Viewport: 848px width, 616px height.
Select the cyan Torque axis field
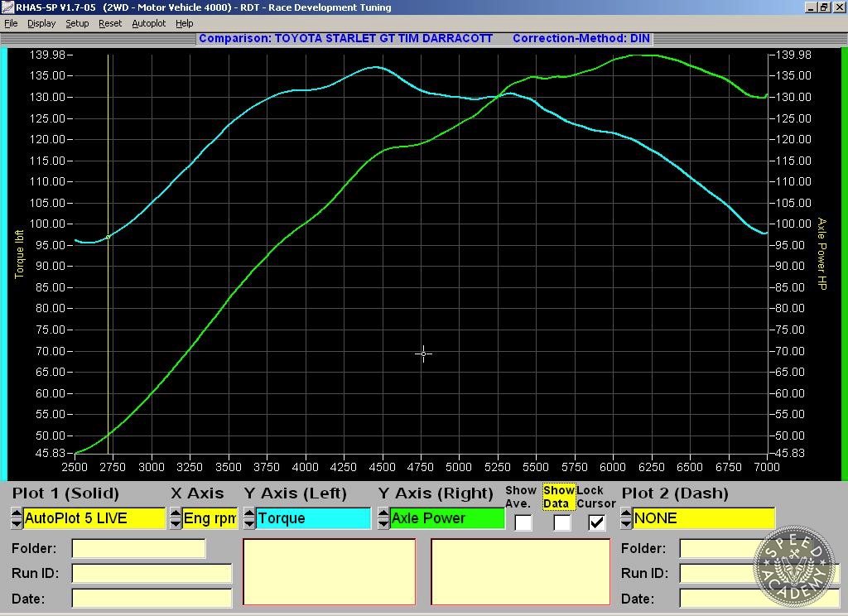(313, 518)
